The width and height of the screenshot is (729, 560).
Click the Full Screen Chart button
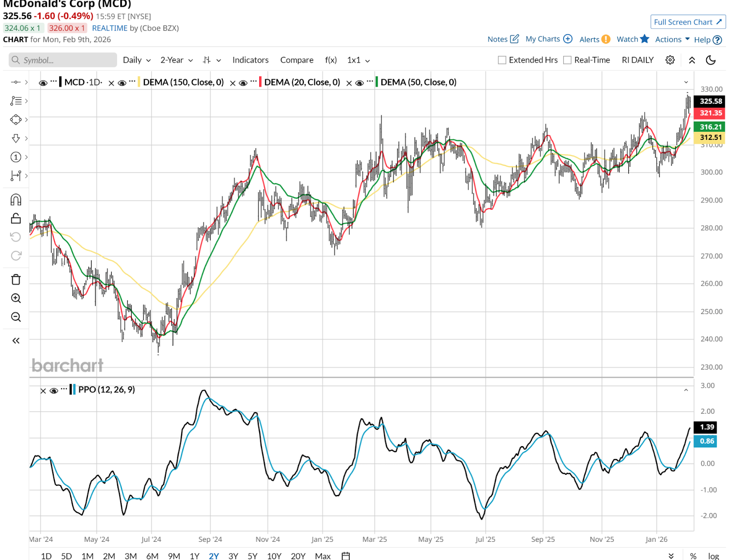[688, 22]
